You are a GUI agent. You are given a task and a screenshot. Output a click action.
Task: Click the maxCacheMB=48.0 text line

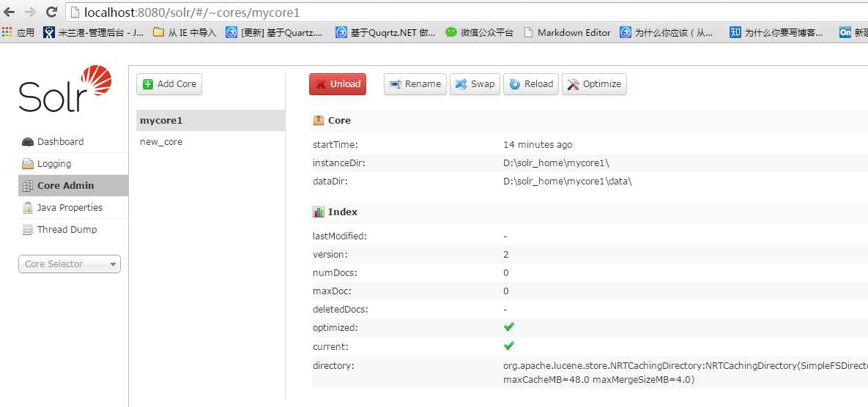point(598,380)
